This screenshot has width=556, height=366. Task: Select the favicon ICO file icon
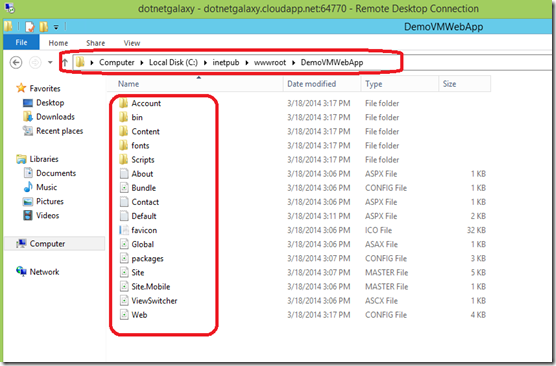(x=124, y=230)
